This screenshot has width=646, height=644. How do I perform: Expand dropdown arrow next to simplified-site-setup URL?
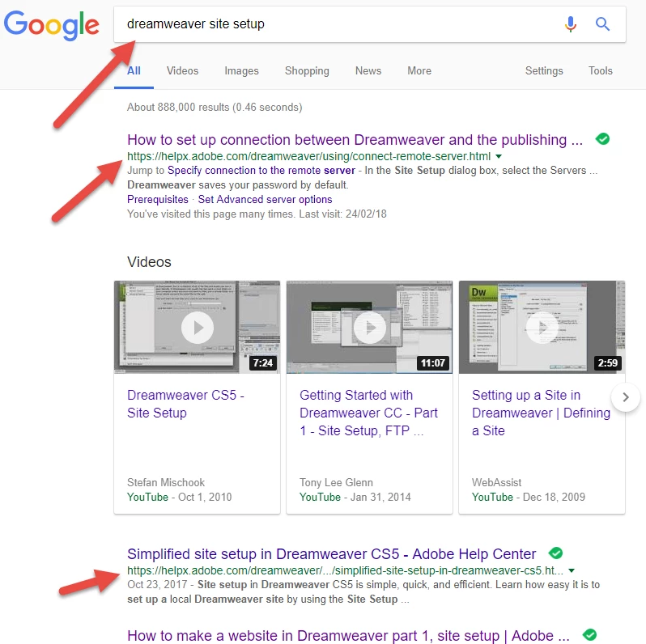click(x=572, y=570)
